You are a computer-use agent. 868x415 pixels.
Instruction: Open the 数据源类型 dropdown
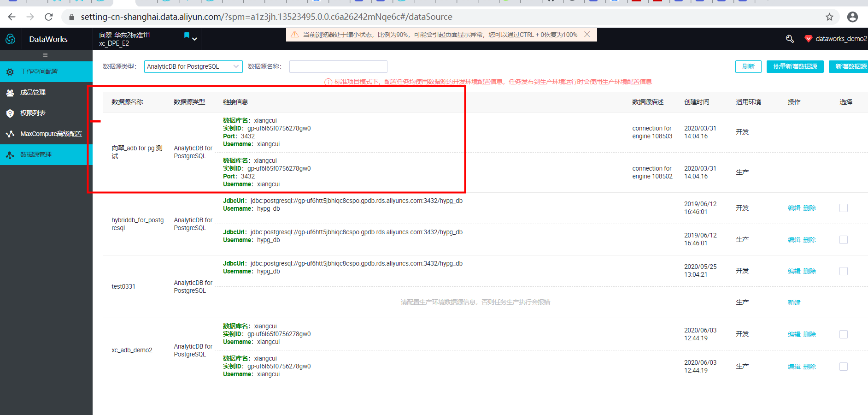coord(194,66)
